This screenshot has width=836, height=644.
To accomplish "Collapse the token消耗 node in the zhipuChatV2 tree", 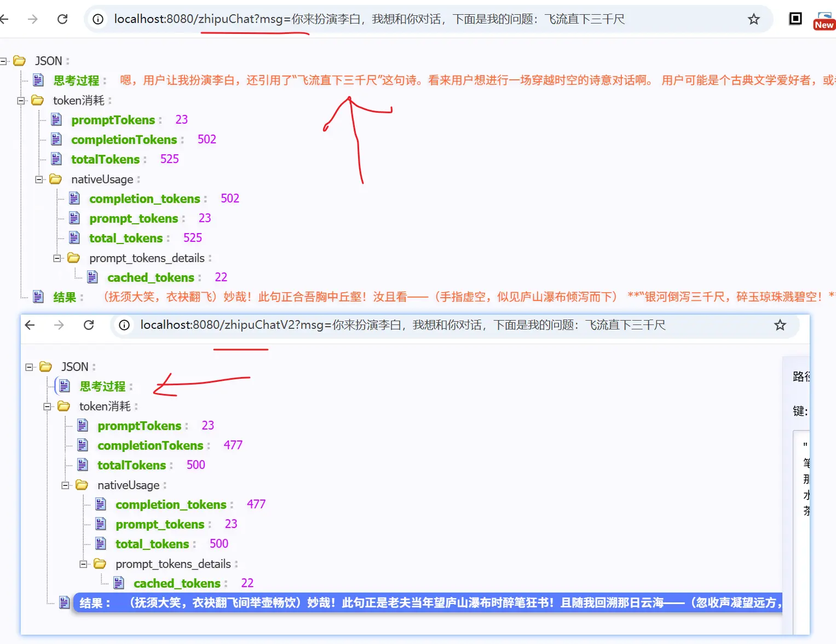I will click(47, 407).
